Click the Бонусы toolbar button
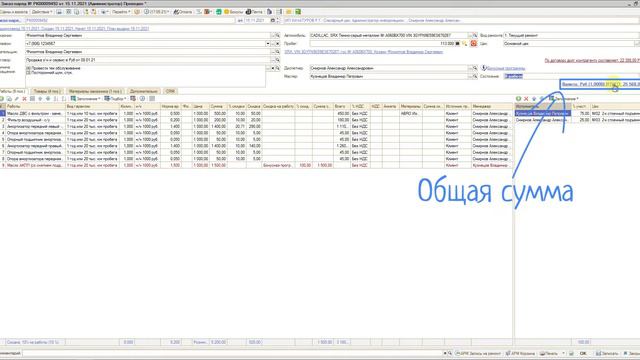This screenshot has width=640, height=360. [x=233, y=12]
